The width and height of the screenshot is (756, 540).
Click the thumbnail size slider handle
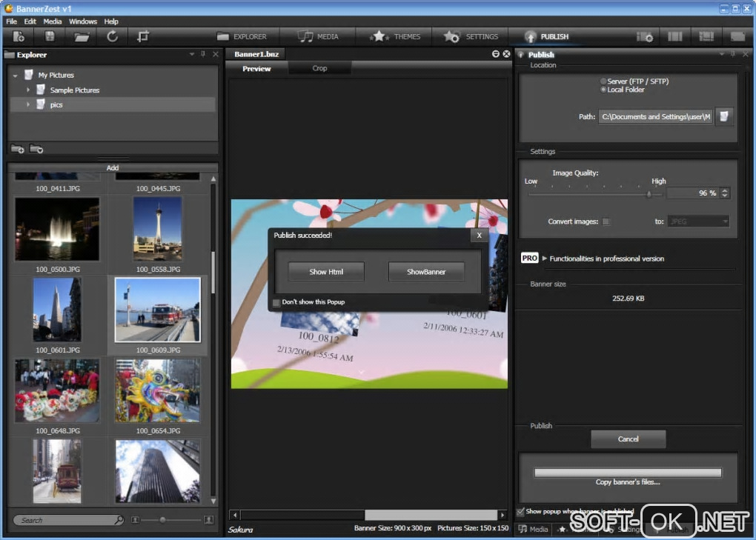tap(162, 520)
